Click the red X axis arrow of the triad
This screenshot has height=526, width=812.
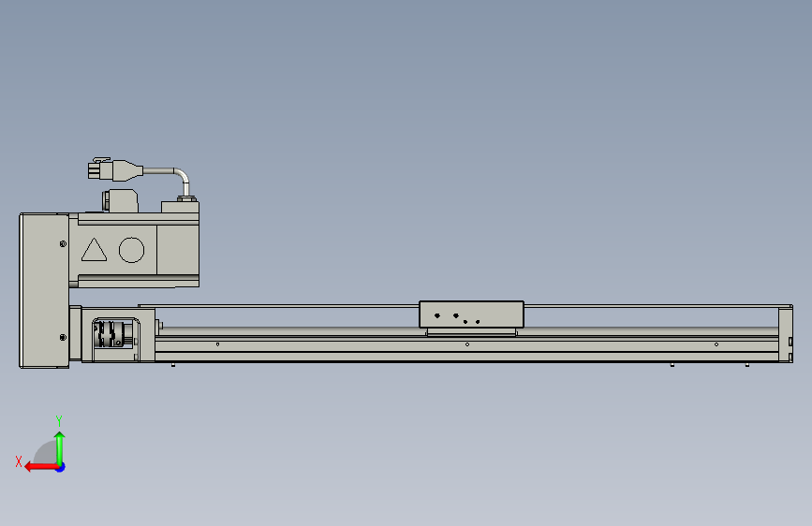coord(41,467)
